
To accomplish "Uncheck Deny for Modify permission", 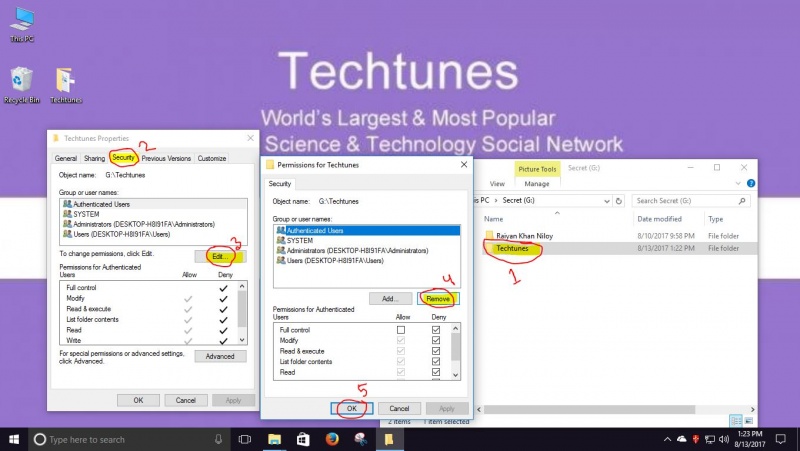I will tap(436, 340).
